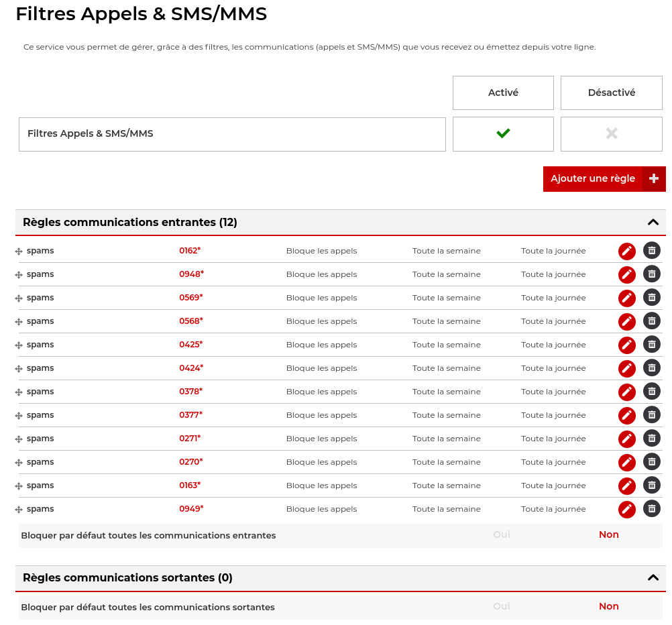Grab the move handle of rule 0163*
672x625 pixels.
[x=18, y=487]
